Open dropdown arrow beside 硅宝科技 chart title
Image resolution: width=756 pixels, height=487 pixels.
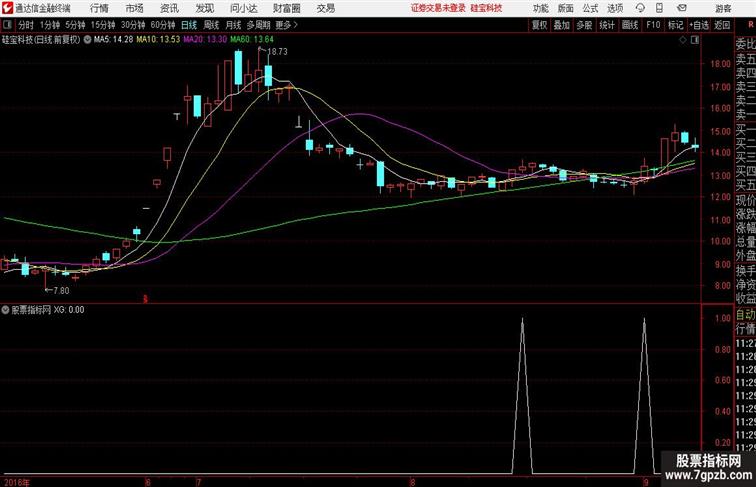coord(87,40)
